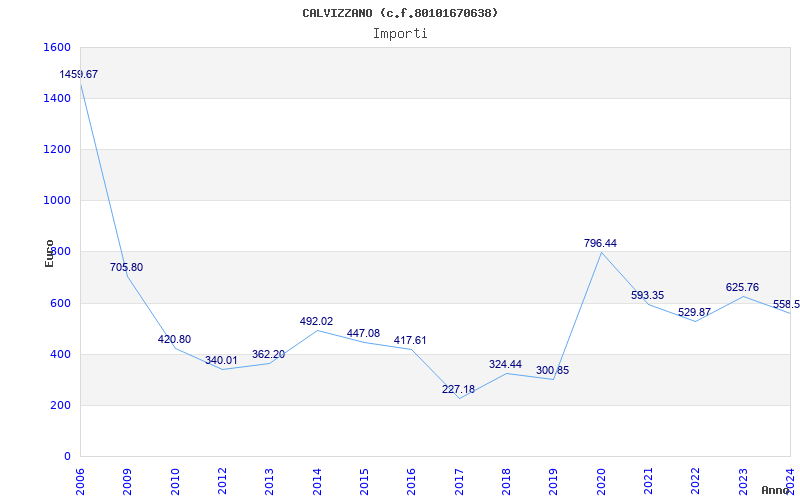Click the 705.80 value label
This screenshot has width=800, height=500.
click(126, 268)
